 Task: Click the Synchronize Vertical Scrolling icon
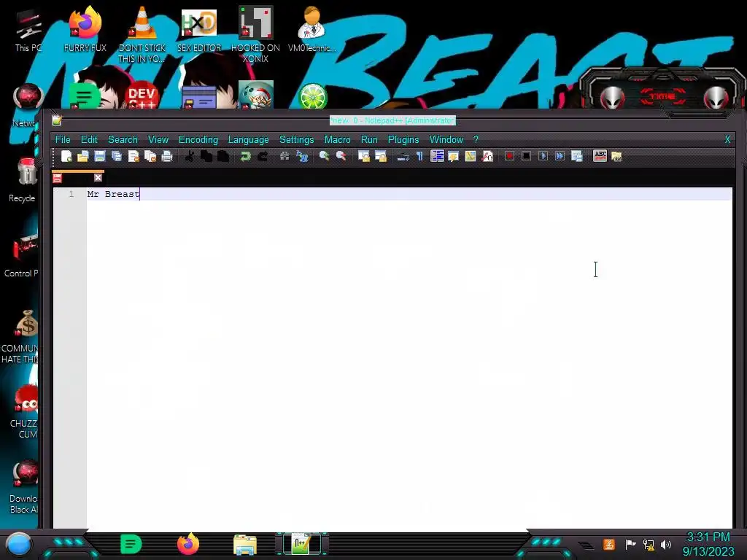pos(363,156)
